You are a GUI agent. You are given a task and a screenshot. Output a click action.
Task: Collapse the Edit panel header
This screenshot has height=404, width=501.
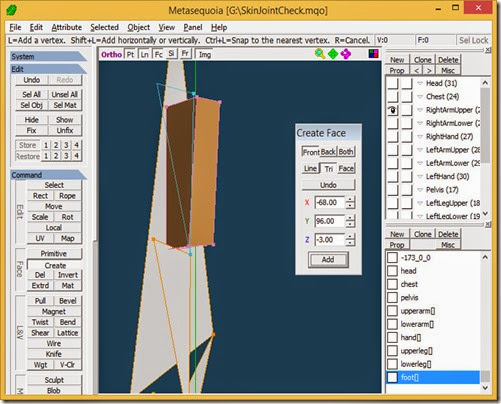click(48, 69)
